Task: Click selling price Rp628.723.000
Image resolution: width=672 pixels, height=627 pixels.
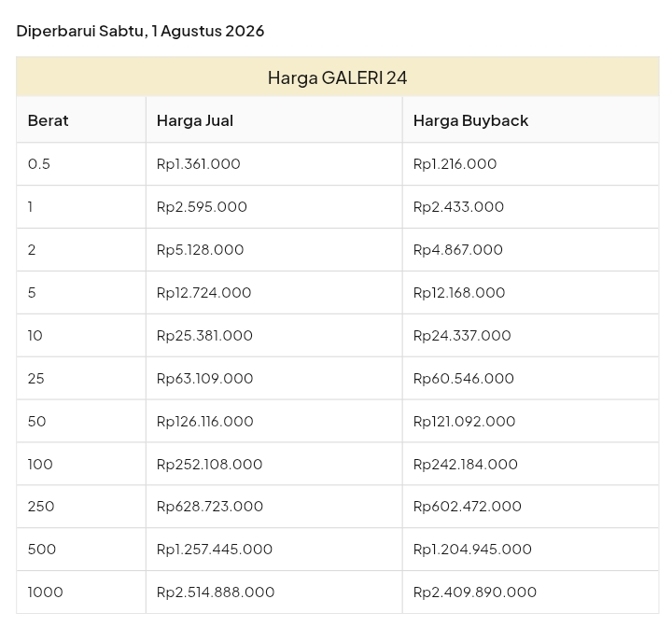Action: pyautogui.click(x=210, y=506)
